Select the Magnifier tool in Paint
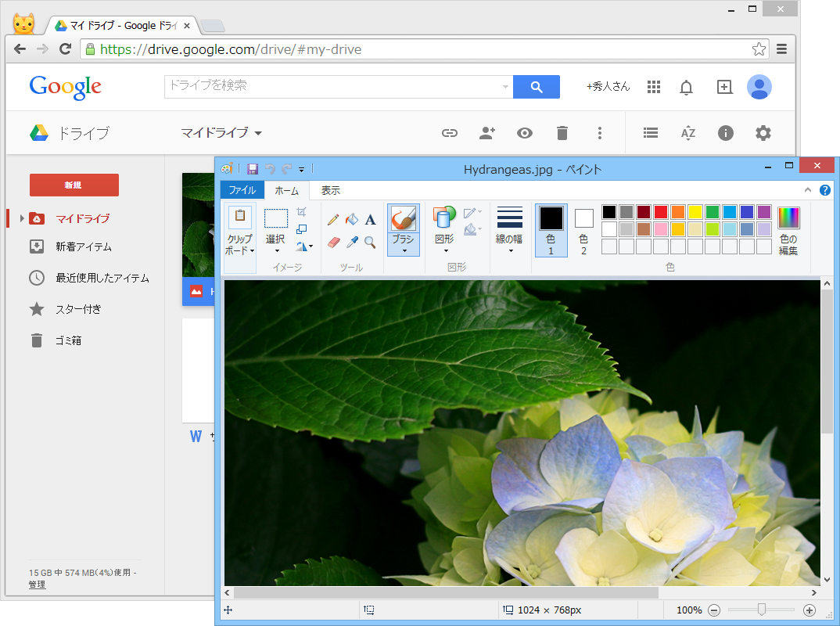Screen dimensions: 840x626 click(370, 243)
